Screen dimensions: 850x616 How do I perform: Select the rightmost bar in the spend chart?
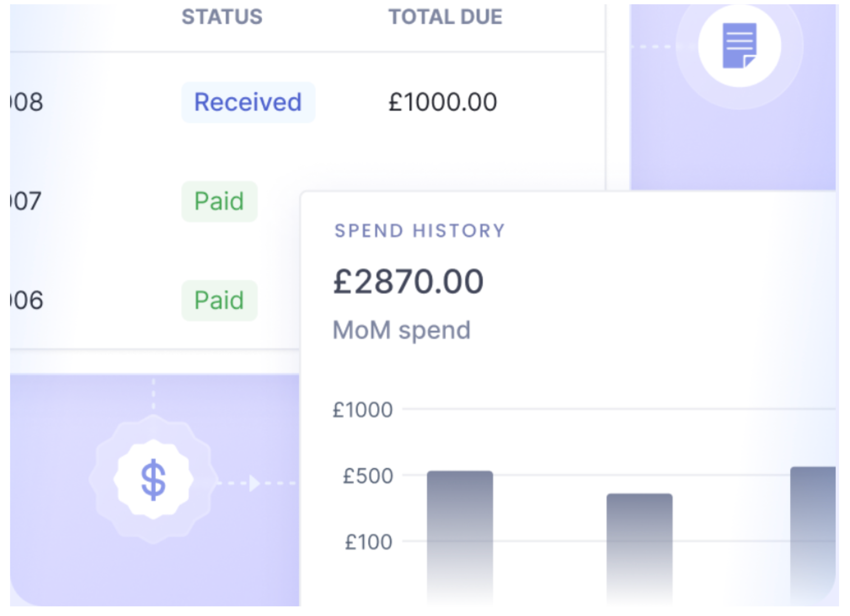(813, 534)
